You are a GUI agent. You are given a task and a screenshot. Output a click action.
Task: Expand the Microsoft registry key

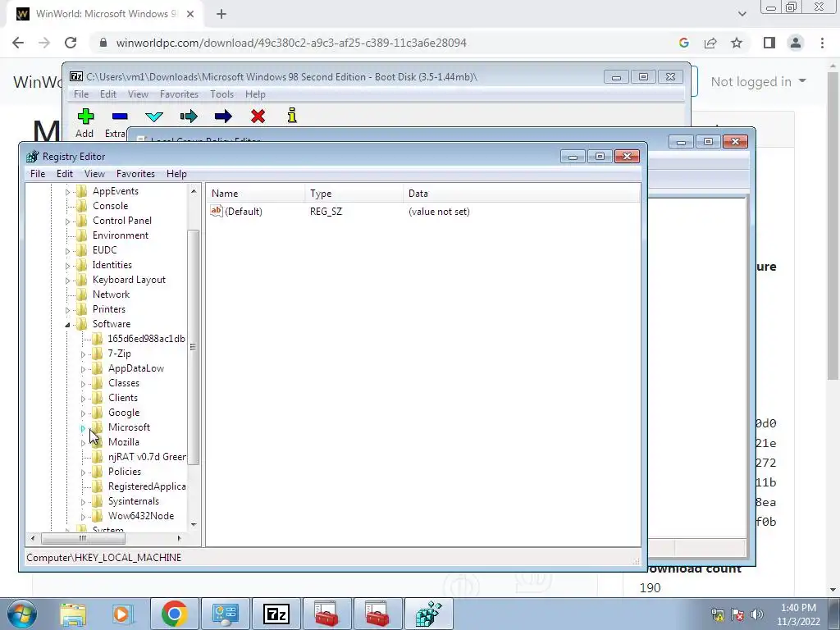(x=83, y=428)
